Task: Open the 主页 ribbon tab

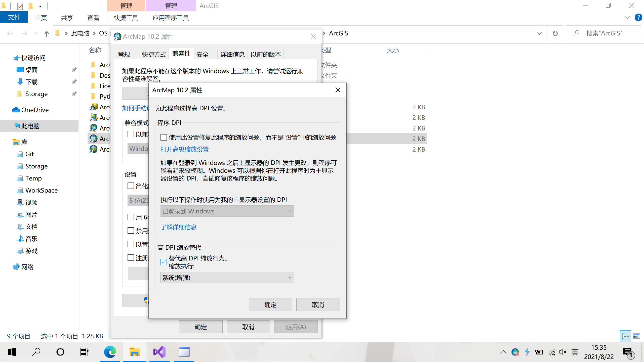Action: click(41, 18)
